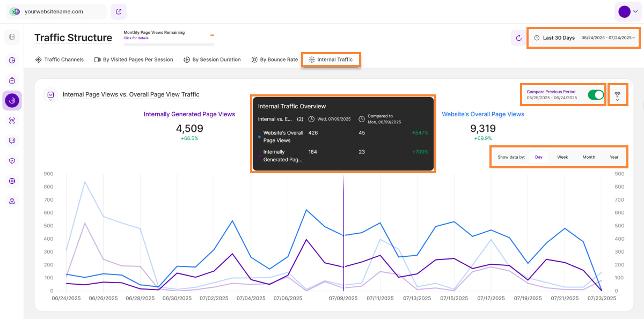Show data by Year
Image resolution: width=644 pixels, height=319 pixels.
click(614, 157)
